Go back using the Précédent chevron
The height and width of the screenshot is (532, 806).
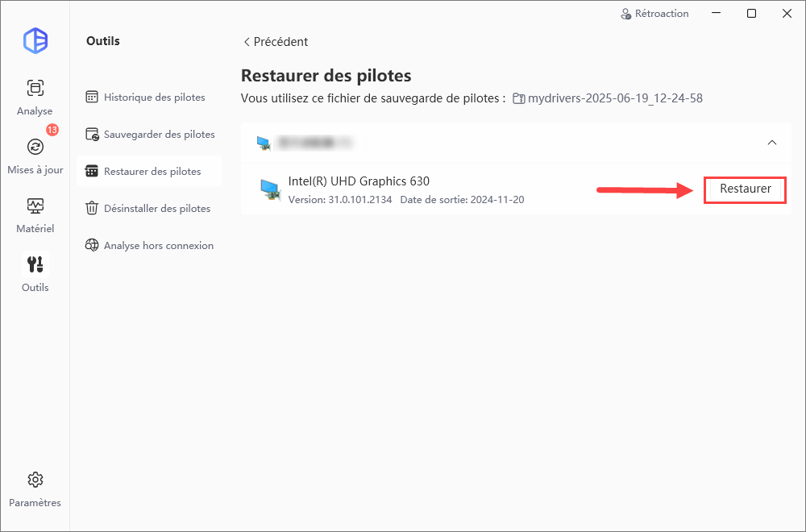pos(247,42)
